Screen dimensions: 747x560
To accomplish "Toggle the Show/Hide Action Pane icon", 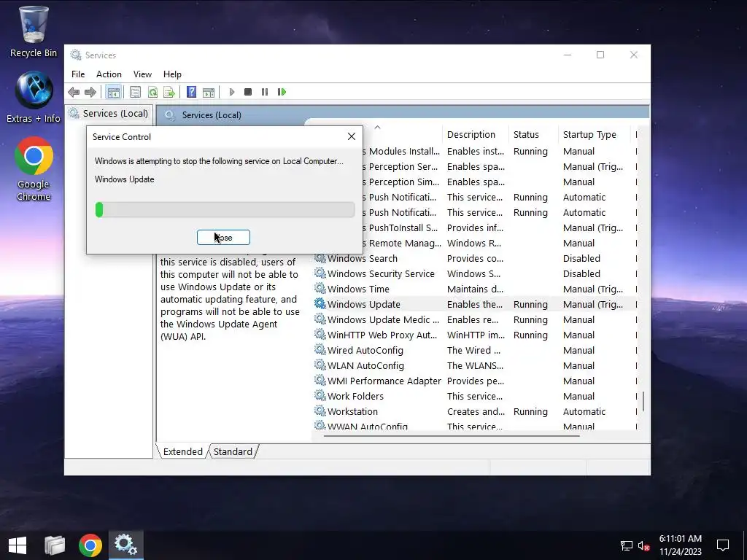I will click(x=209, y=92).
